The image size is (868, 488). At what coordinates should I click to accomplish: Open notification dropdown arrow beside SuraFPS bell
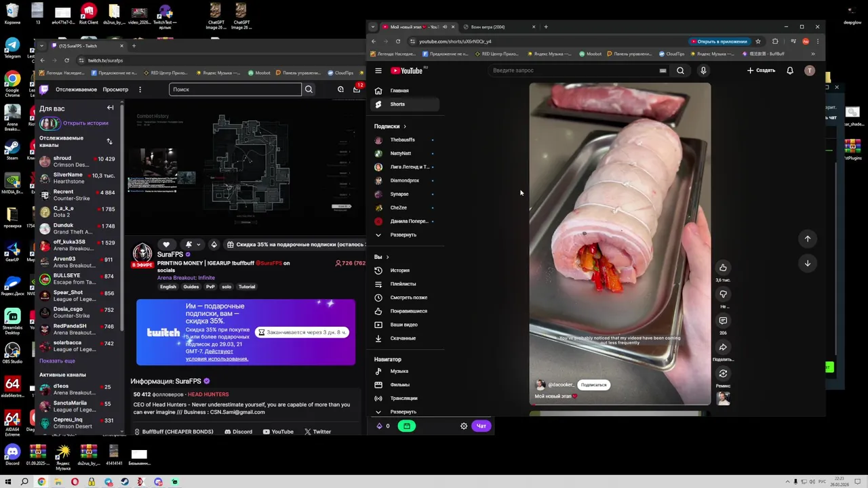pyautogui.click(x=198, y=245)
